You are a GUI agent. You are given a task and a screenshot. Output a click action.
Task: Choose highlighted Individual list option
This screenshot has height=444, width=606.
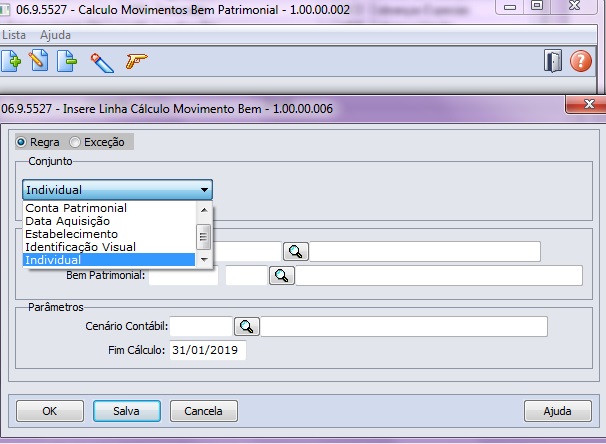pyautogui.click(x=109, y=260)
